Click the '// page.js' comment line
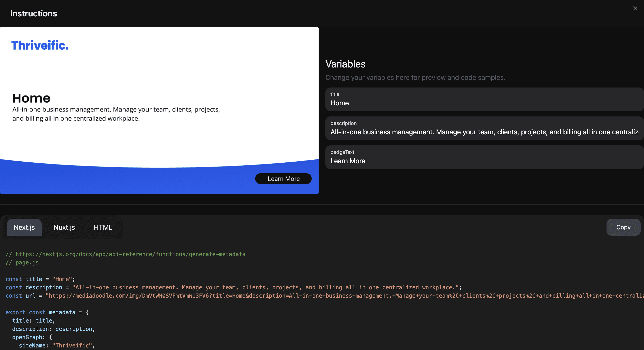The width and height of the screenshot is (644, 350). 22,262
